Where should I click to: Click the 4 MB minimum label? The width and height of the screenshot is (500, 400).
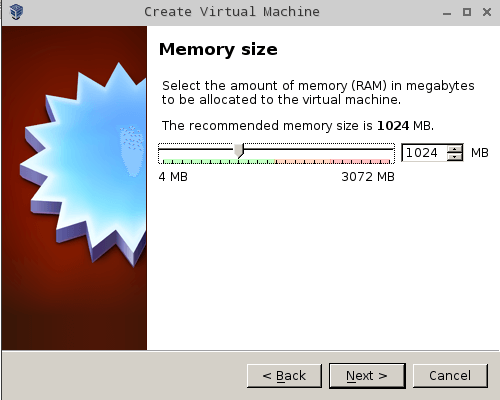pyautogui.click(x=173, y=177)
